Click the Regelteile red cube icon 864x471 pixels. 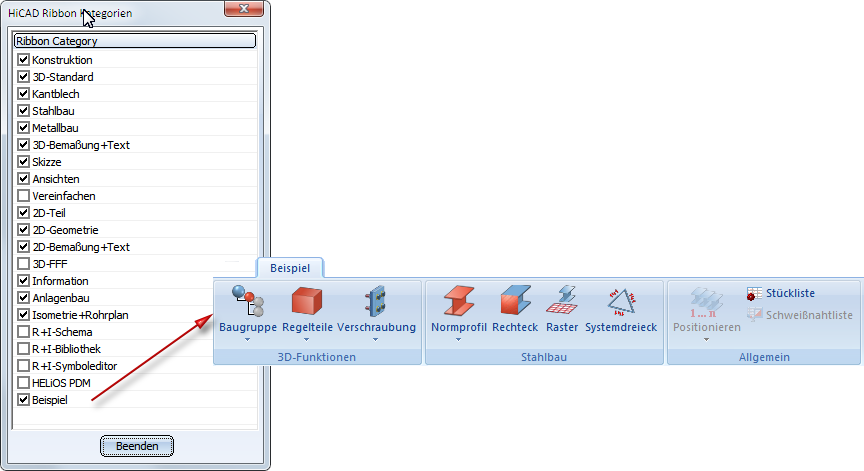tap(306, 301)
